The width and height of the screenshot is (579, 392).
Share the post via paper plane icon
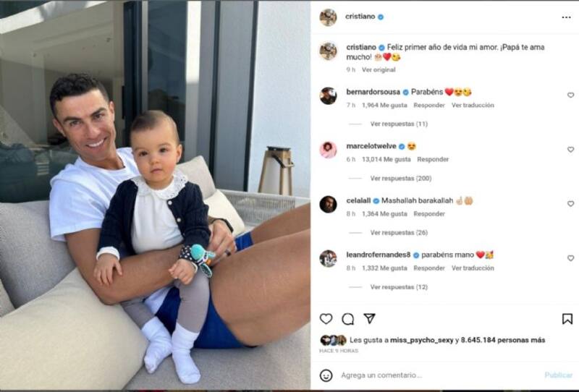coord(369,318)
